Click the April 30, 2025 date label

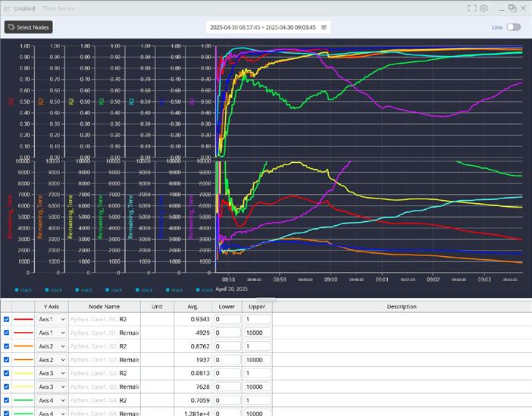click(232, 289)
